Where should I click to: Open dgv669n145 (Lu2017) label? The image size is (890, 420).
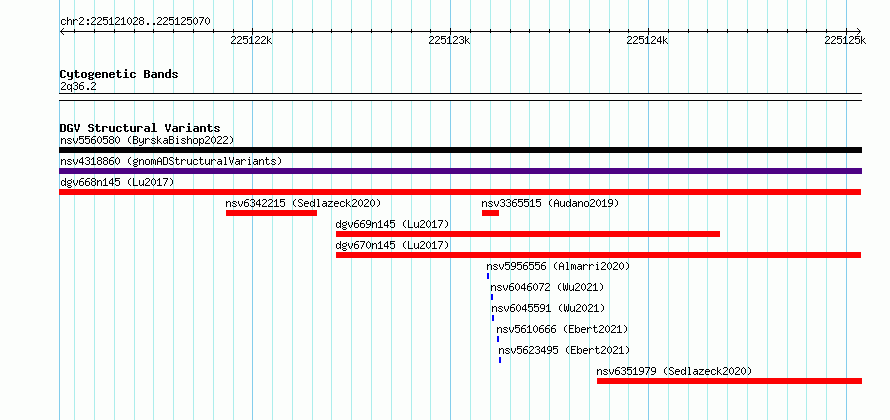tap(392, 224)
